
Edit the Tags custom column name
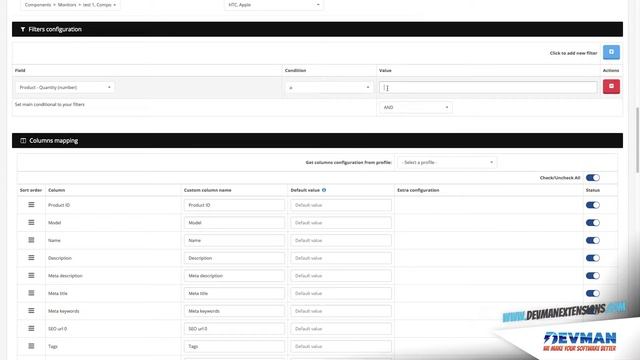(x=234, y=346)
